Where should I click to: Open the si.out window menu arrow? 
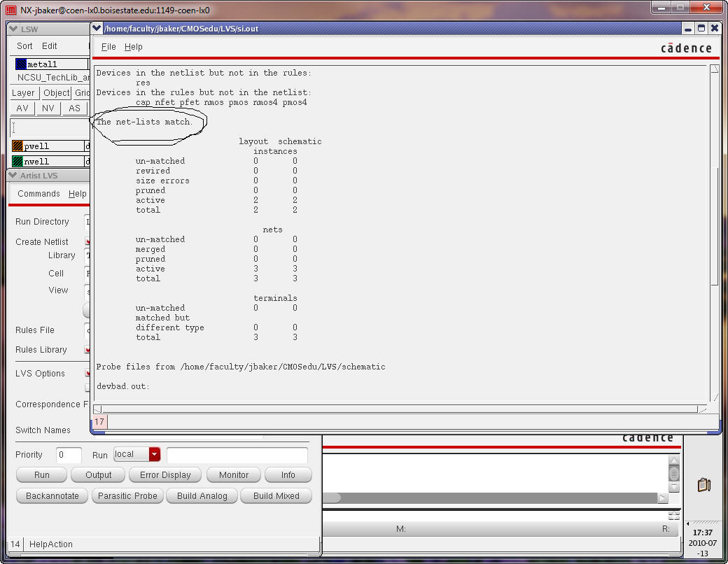pos(97,29)
